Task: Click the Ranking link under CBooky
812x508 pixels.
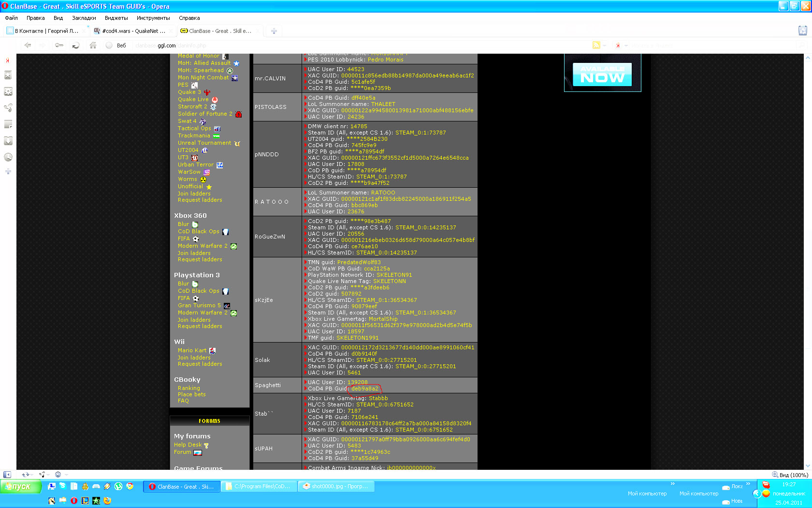Action: [189, 388]
